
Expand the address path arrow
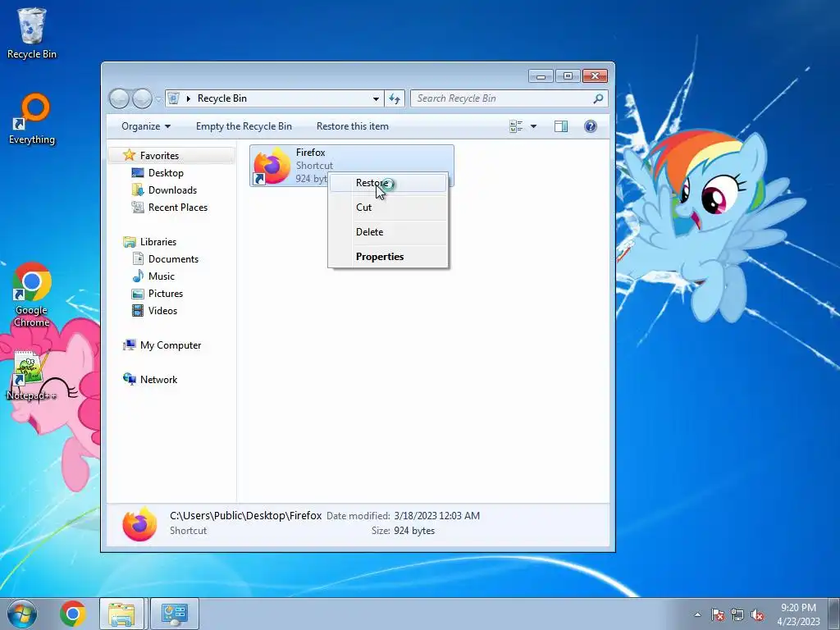point(189,98)
